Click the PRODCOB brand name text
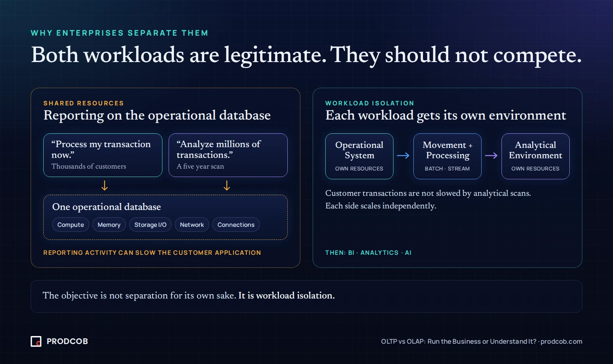The height and width of the screenshot is (364, 613). click(x=67, y=341)
